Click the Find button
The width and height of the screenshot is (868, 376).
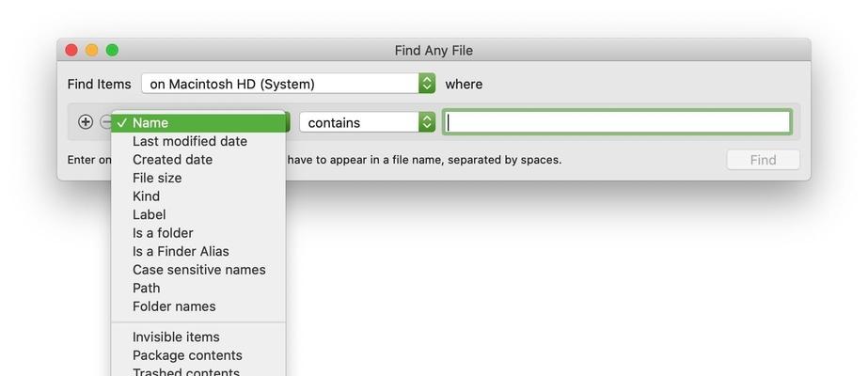(x=763, y=160)
